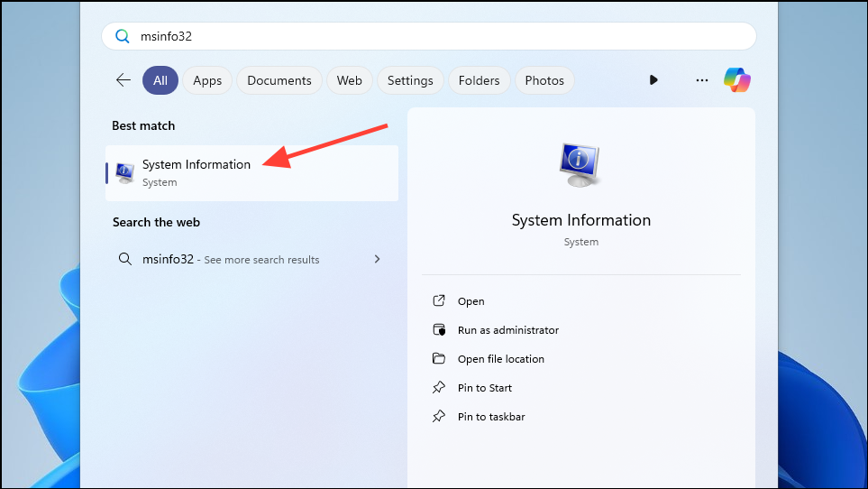Click the search magnifier icon in search box
The width and height of the screenshot is (868, 489).
coord(123,37)
